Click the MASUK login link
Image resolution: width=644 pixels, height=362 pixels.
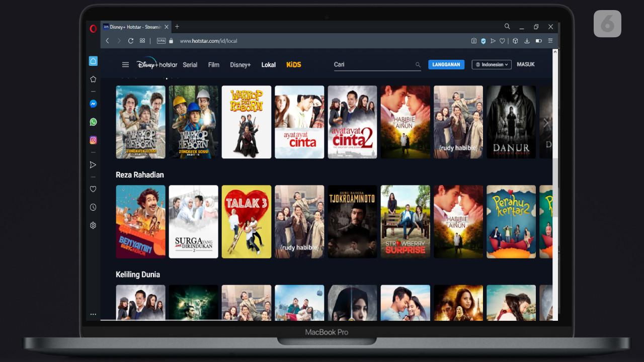(525, 64)
